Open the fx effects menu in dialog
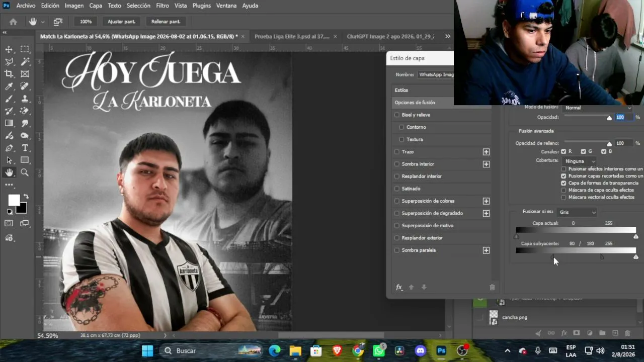Viewport: 644px width, 362px height. [399, 287]
